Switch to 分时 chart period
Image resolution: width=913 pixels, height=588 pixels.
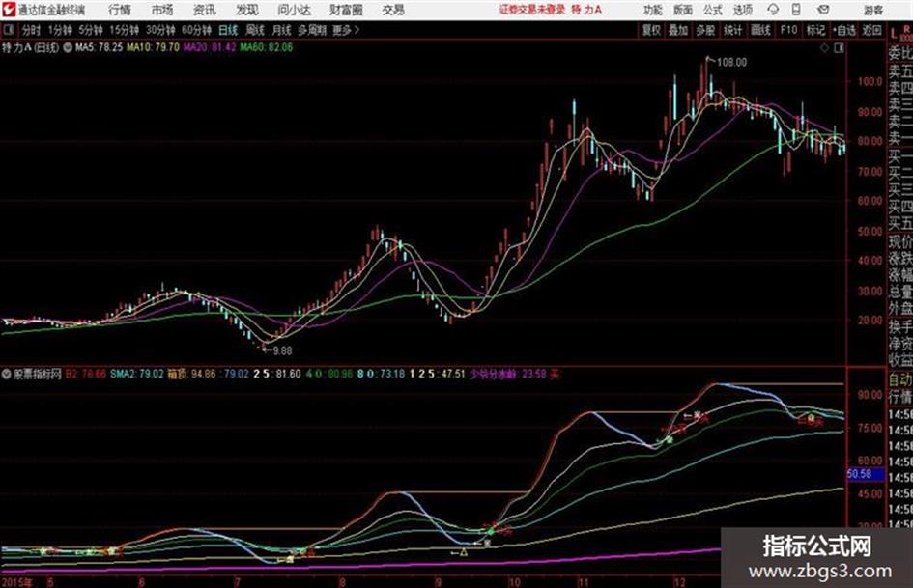tap(31, 30)
